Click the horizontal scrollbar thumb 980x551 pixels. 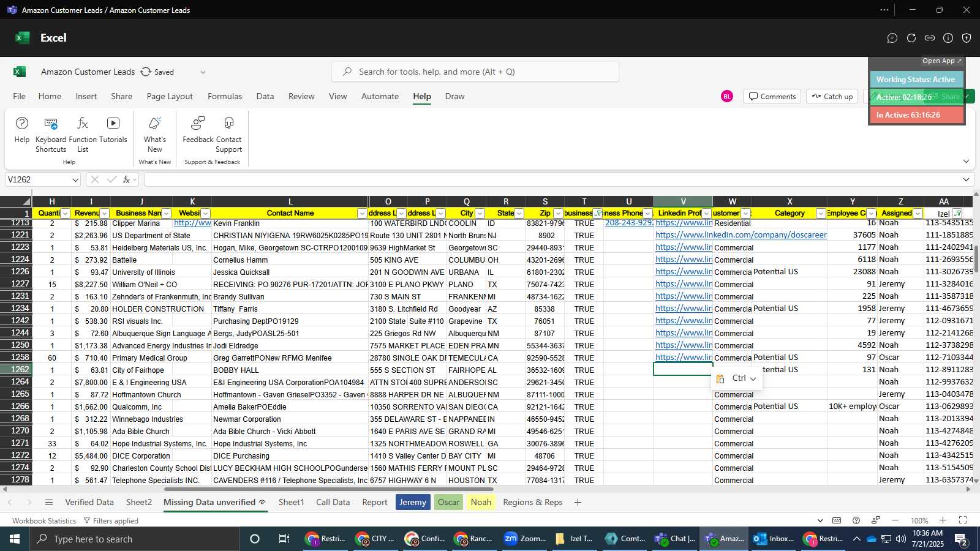(329, 489)
